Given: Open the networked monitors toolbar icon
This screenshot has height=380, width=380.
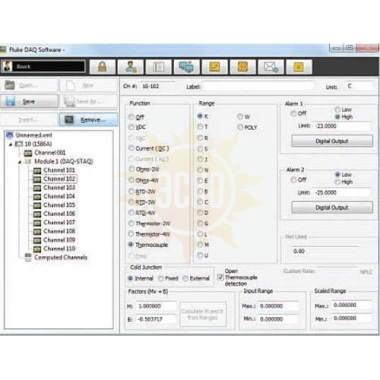Looking at the screenshot, I should pos(187,67).
